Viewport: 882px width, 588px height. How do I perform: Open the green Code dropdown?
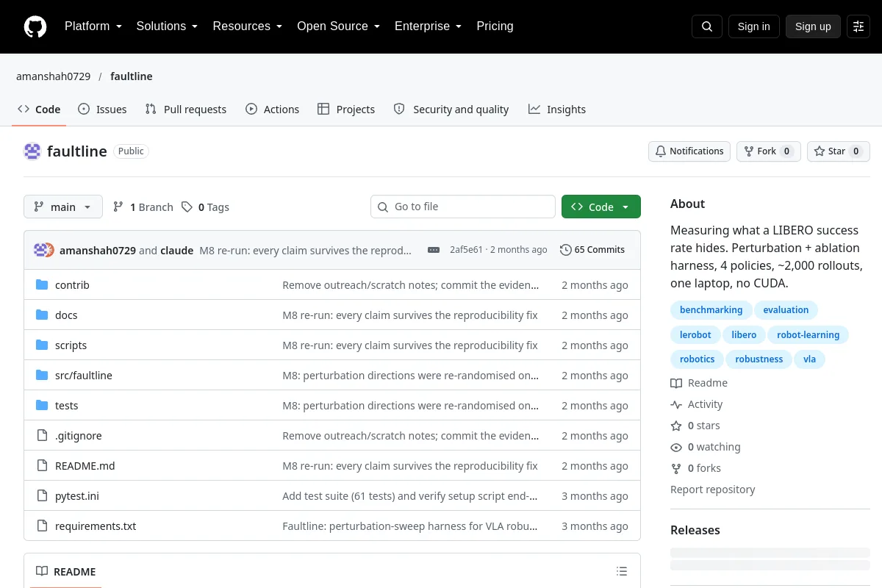pyautogui.click(x=601, y=207)
